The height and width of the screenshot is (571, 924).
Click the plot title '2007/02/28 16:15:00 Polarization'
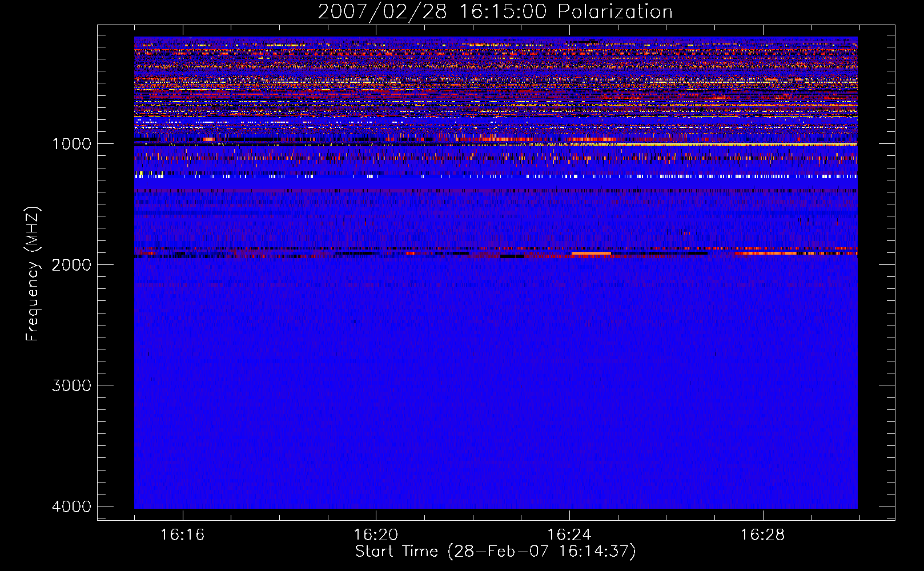(495, 12)
